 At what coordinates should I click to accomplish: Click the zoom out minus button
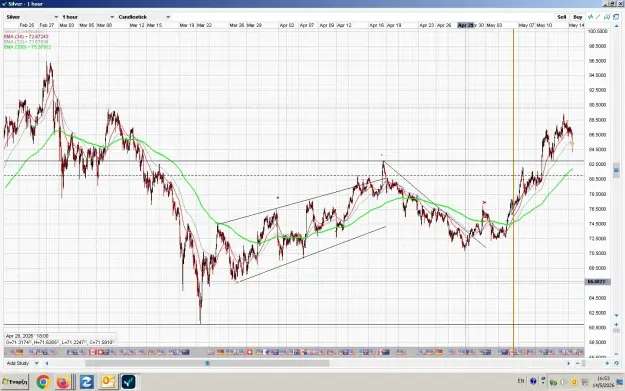coord(578,363)
